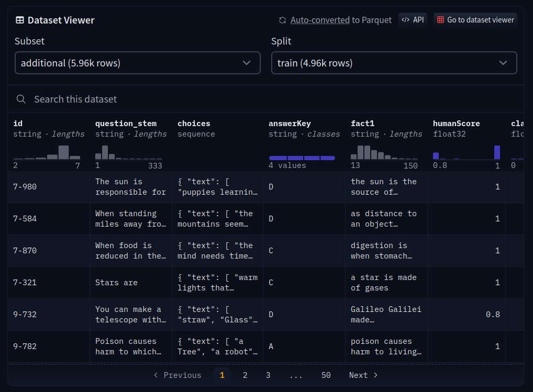The width and height of the screenshot is (533, 392).
Task: Click the fact1 cell of row 9-732
Action: [386, 315]
